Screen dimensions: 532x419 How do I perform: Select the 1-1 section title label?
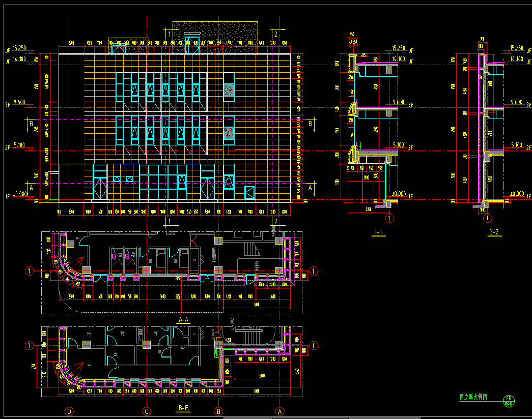pos(378,232)
